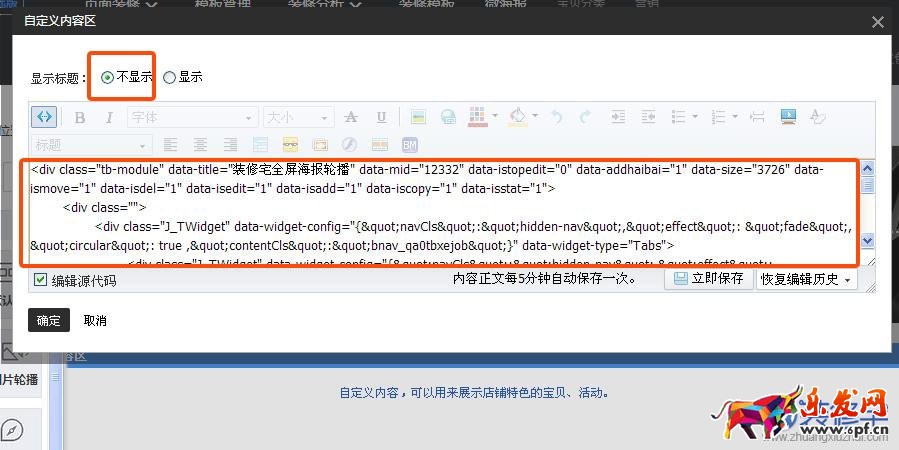Screen dimensions: 899x450
Task: Click the code area scroll up arrow
Action: click(867, 169)
